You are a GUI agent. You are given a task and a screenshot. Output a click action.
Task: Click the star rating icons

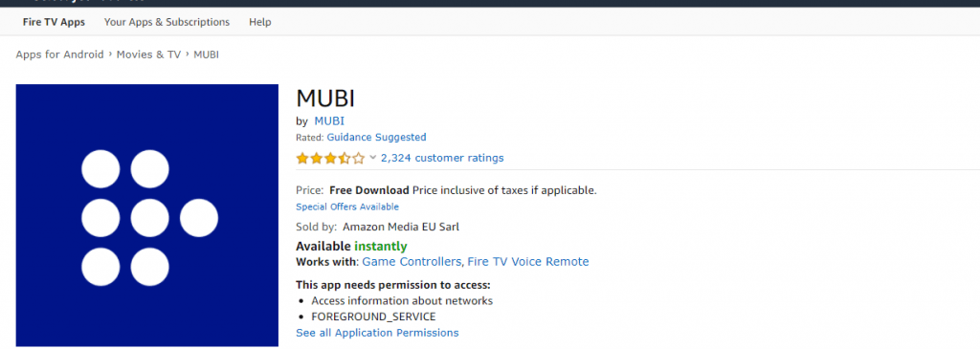click(330, 158)
